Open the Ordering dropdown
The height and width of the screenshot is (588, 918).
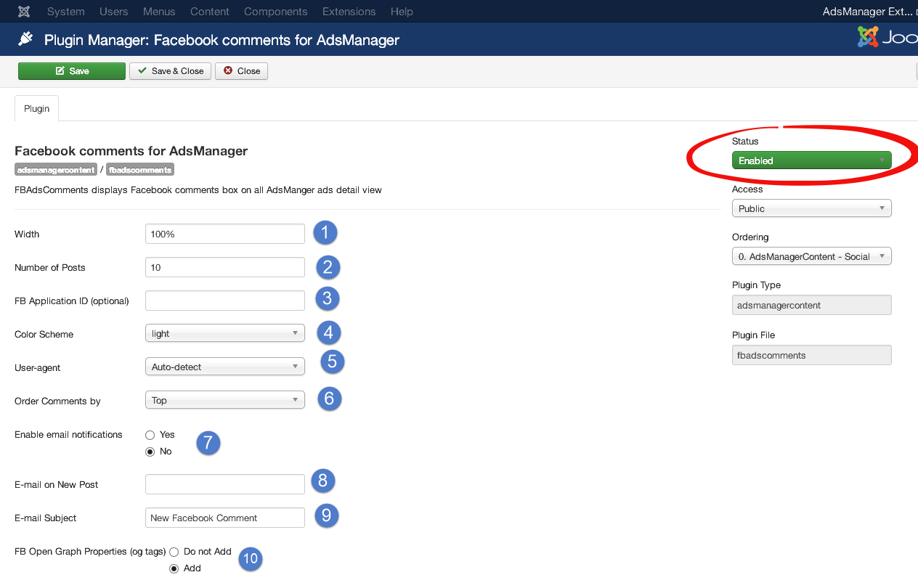click(811, 256)
